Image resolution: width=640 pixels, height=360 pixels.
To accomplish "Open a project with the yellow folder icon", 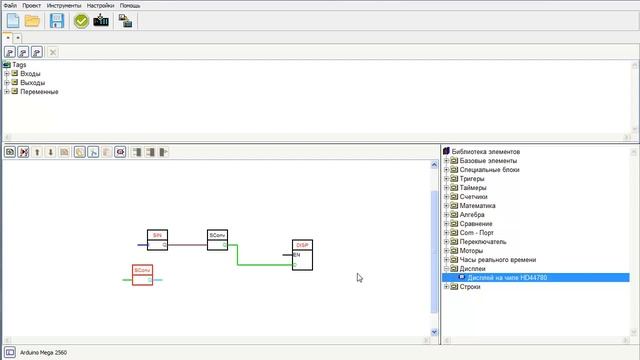I will point(32,21).
